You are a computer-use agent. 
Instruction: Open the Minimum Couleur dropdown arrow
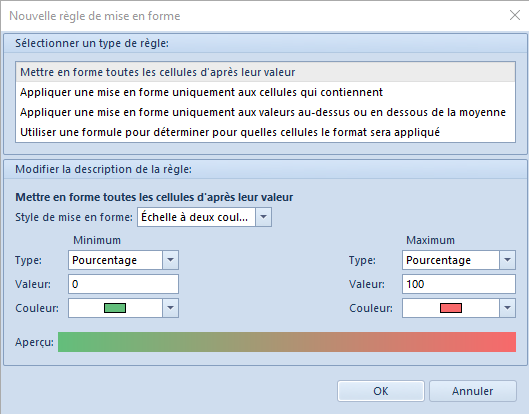click(170, 308)
